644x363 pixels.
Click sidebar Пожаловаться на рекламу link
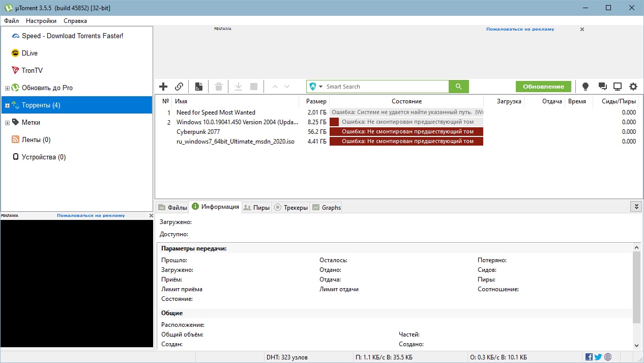point(91,215)
